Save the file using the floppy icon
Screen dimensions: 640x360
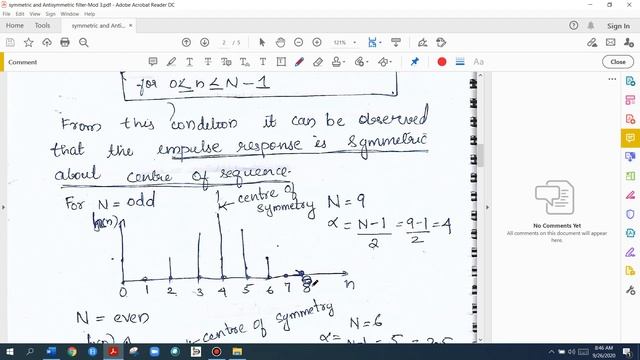pos(10,42)
